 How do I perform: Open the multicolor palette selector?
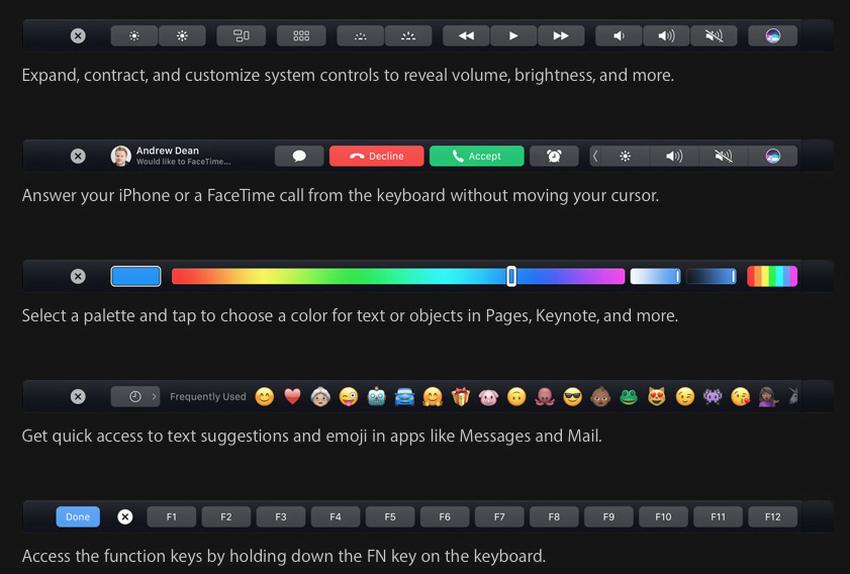(x=772, y=276)
